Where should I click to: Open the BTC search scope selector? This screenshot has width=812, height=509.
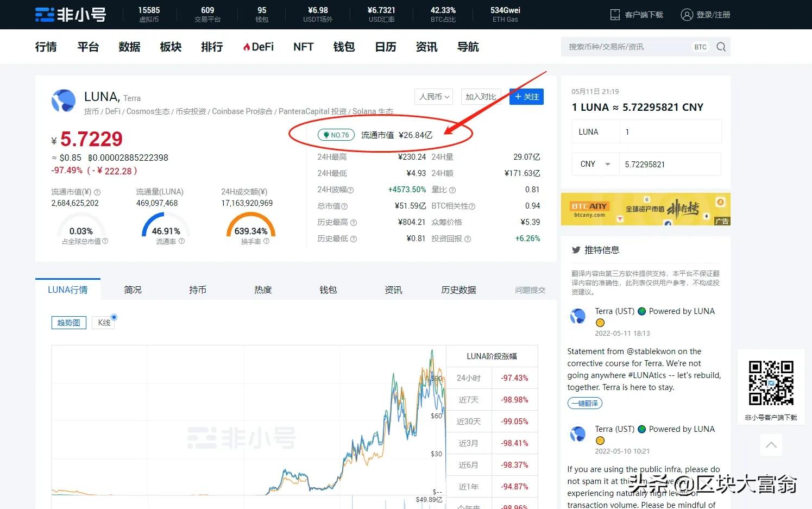(x=700, y=47)
